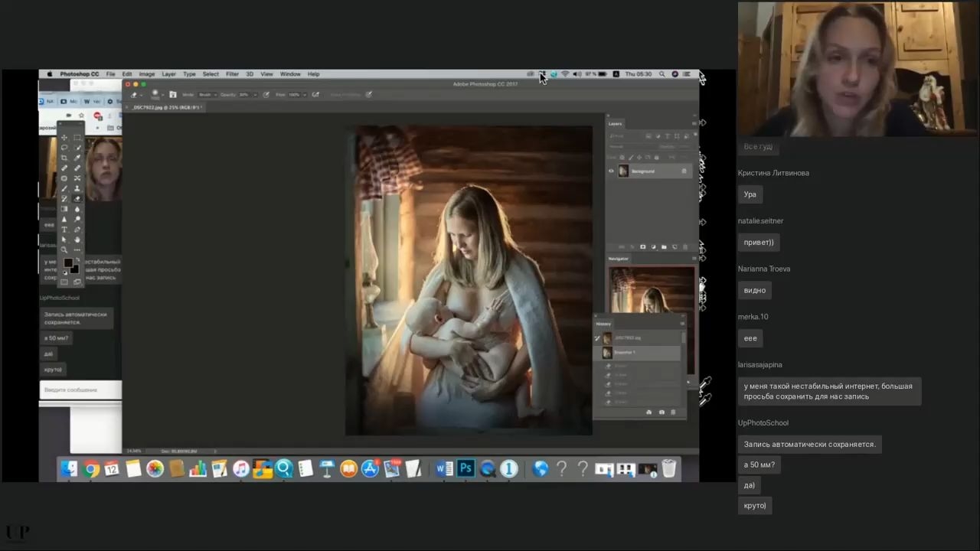Open the brush preset picker
This screenshot has width=980, height=551.
click(156, 94)
